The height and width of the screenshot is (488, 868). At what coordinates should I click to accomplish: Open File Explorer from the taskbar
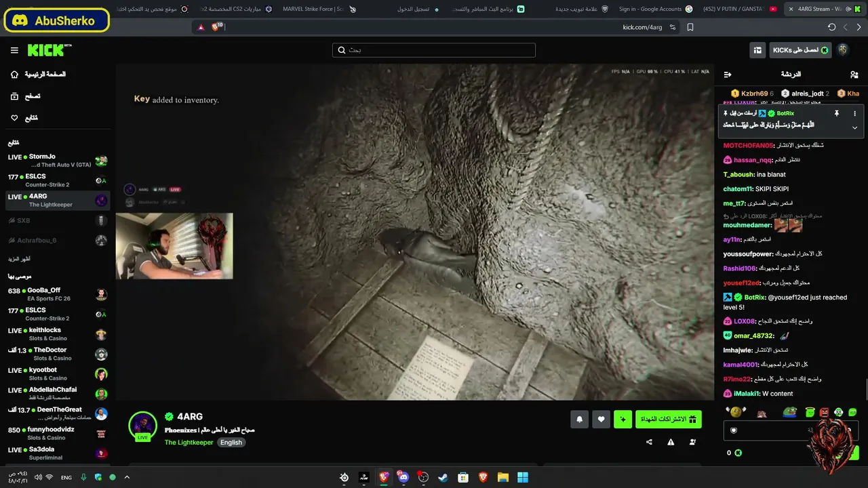pyautogui.click(x=502, y=477)
